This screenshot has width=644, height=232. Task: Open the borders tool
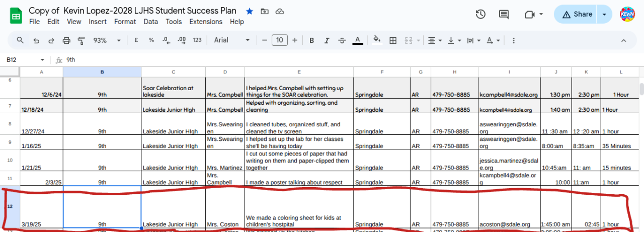[393, 40]
